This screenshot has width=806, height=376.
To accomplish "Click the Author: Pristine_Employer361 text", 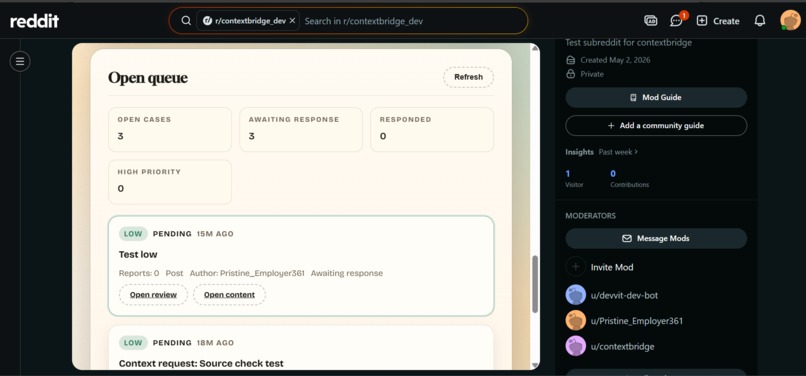I will point(247,273).
